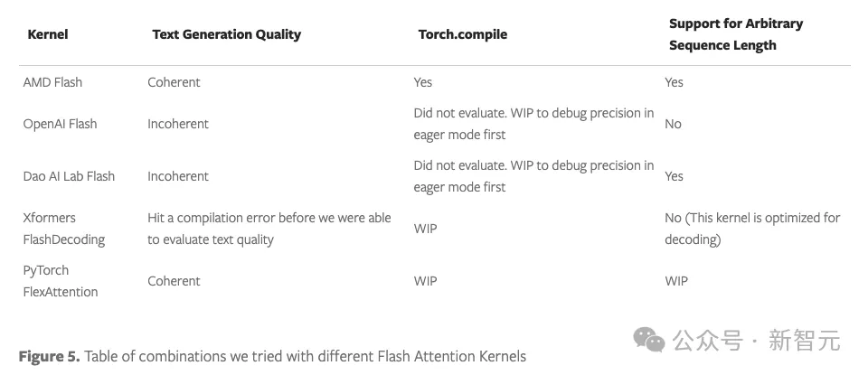Click the "Text Generation Quality" column header
Screen dimensions: 868x375
point(226,34)
